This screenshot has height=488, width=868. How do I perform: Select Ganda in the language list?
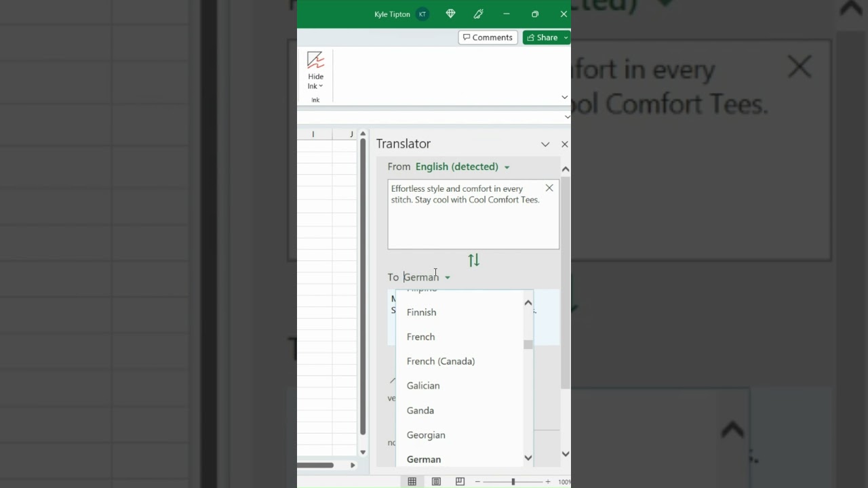tap(420, 411)
